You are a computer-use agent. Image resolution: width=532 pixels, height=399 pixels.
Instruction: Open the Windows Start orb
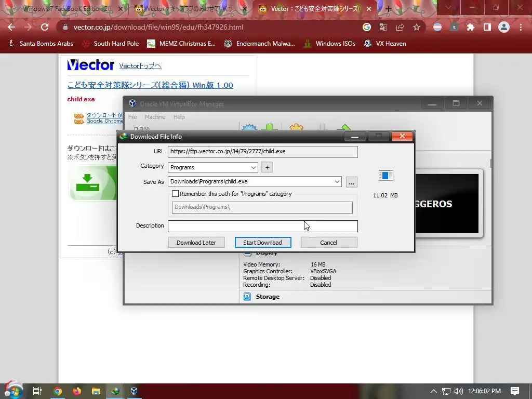(x=14, y=391)
